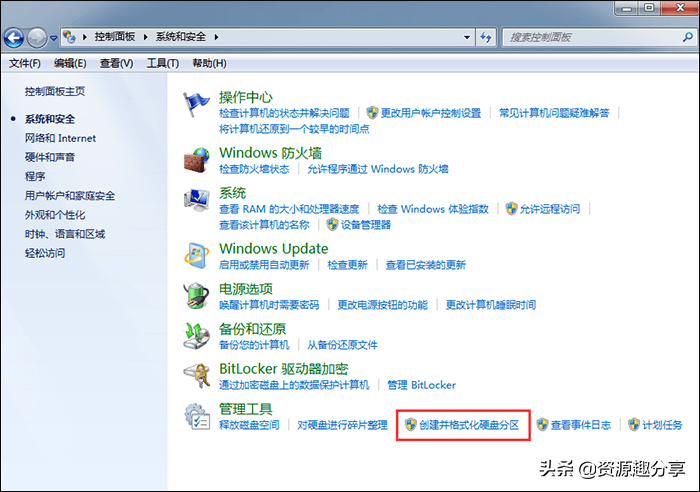Click the 备份和还原 drive icon
This screenshot has width=700, height=492.
pyautogui.click(x=196, y=336)
